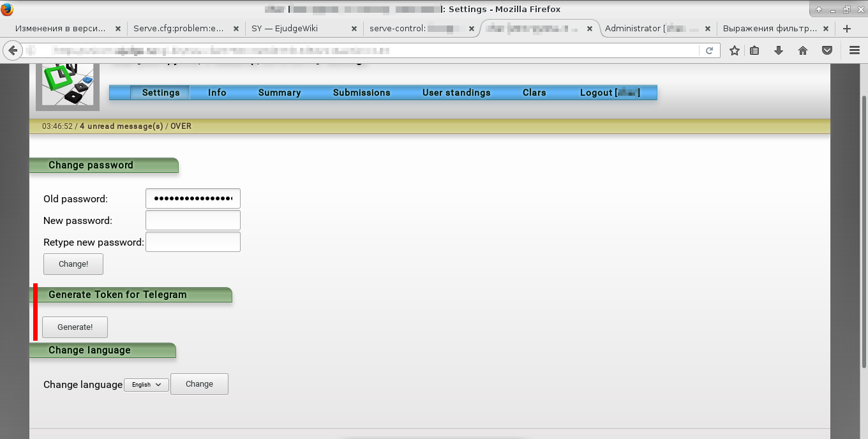Focus the New password field
868x439 pixels.
pyautogui.click(x=193, y=220)
